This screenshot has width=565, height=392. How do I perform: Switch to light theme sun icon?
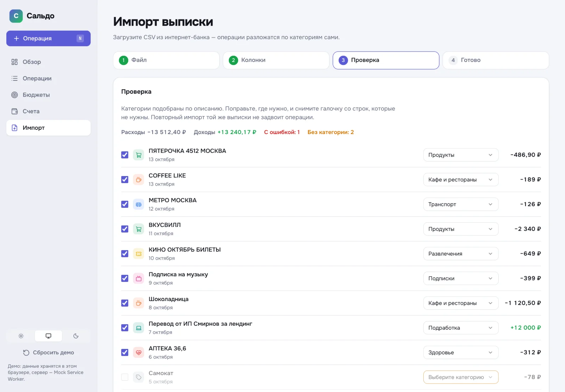click(21, 336)
